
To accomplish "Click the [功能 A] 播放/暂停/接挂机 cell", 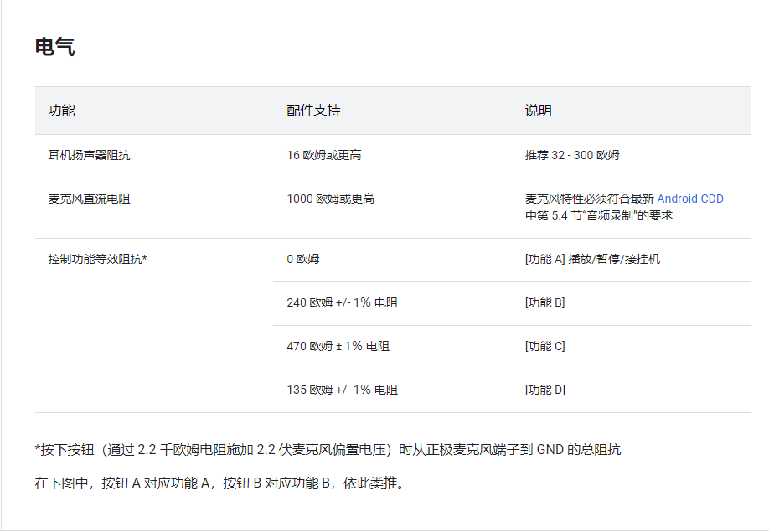I will [592, 259].
